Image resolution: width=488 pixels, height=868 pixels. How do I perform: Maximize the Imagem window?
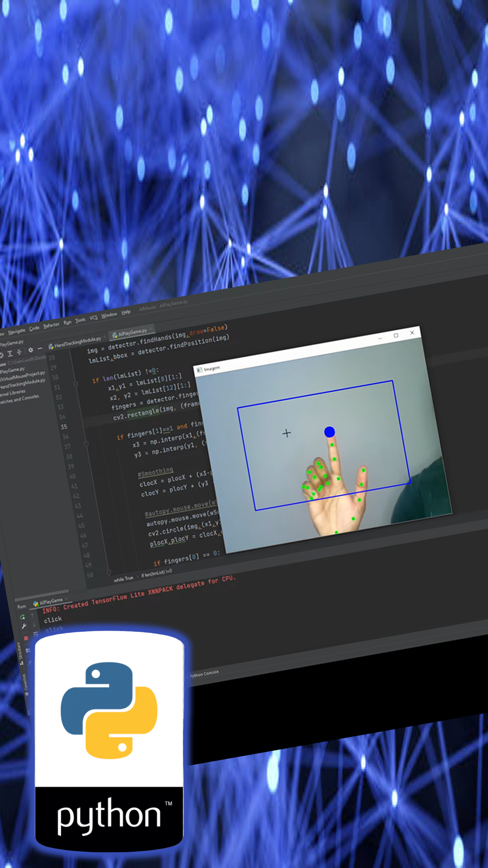396,335
